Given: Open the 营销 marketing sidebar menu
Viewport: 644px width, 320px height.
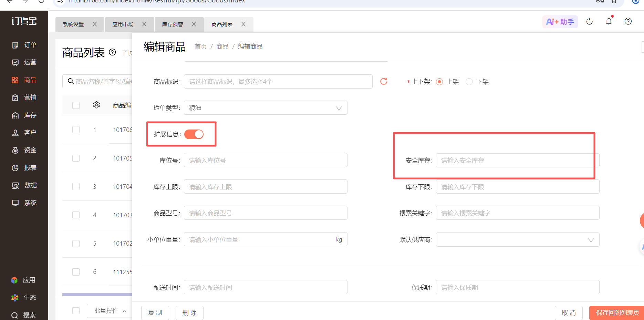Looking at the screenshot, I should click(24, 97).
